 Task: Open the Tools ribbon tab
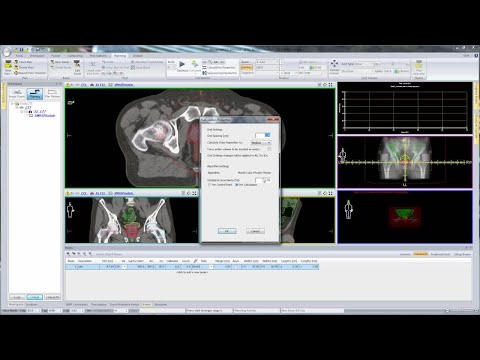pyautogui.click(x=19, y=56)
